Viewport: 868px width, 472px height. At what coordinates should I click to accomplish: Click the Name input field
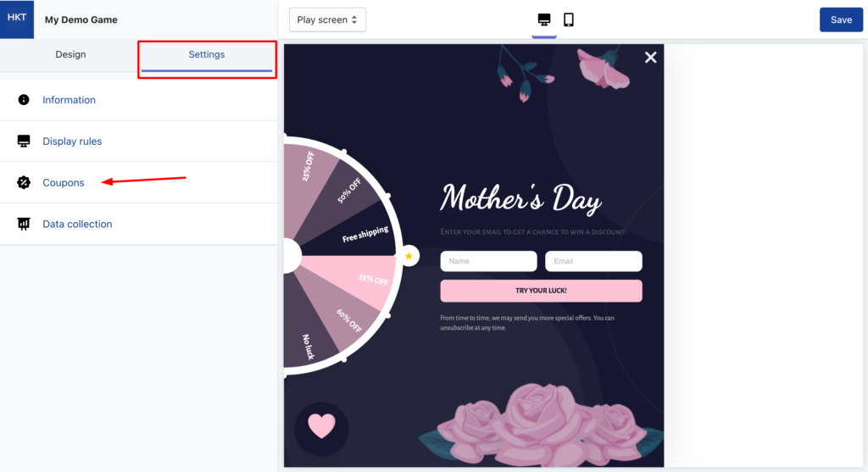(x=488, y=261)
